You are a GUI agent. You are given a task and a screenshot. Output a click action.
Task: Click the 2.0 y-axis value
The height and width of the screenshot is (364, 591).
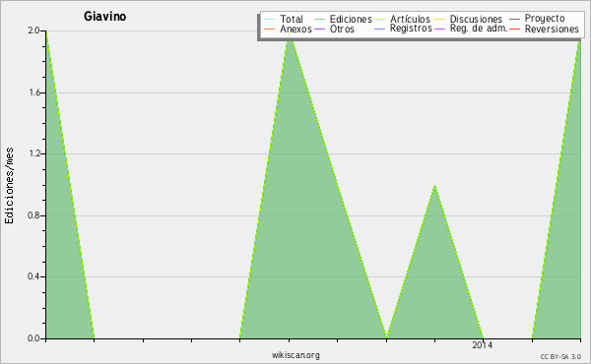(x=33, y=30)
